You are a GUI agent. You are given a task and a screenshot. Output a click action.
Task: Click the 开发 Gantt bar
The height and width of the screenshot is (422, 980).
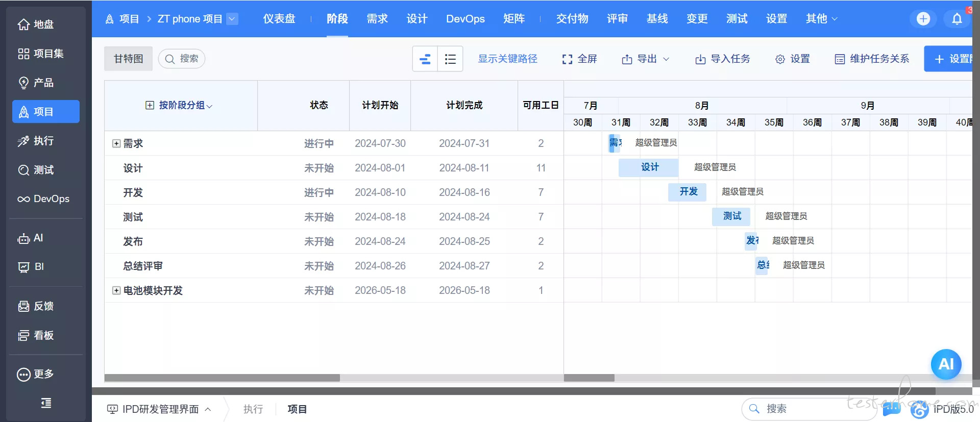[688, 192]
